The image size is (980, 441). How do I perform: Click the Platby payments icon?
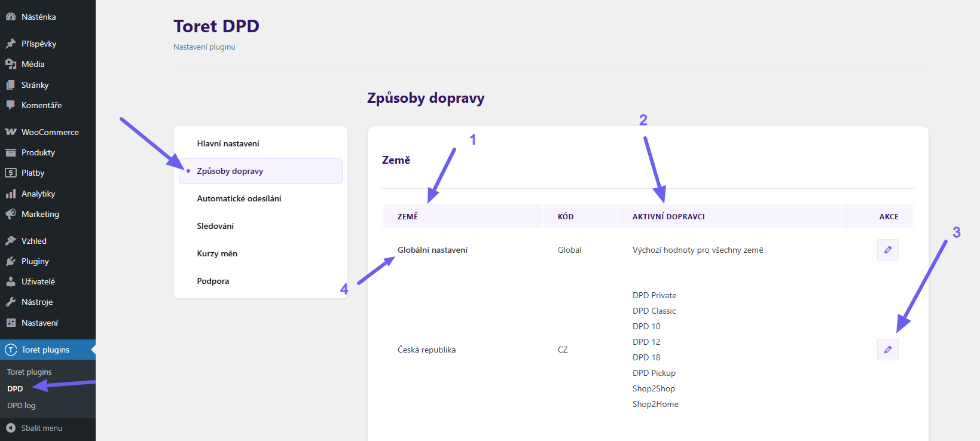tap(11, 173)
